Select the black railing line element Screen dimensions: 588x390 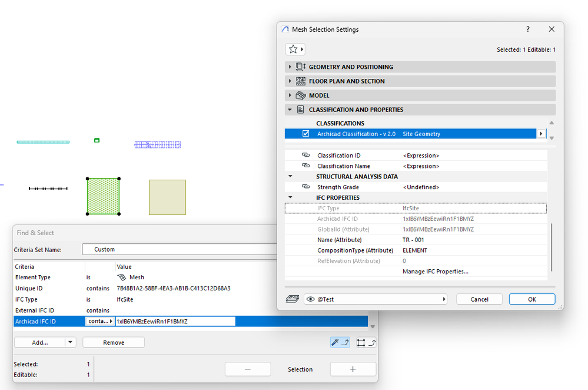[48, 189]
